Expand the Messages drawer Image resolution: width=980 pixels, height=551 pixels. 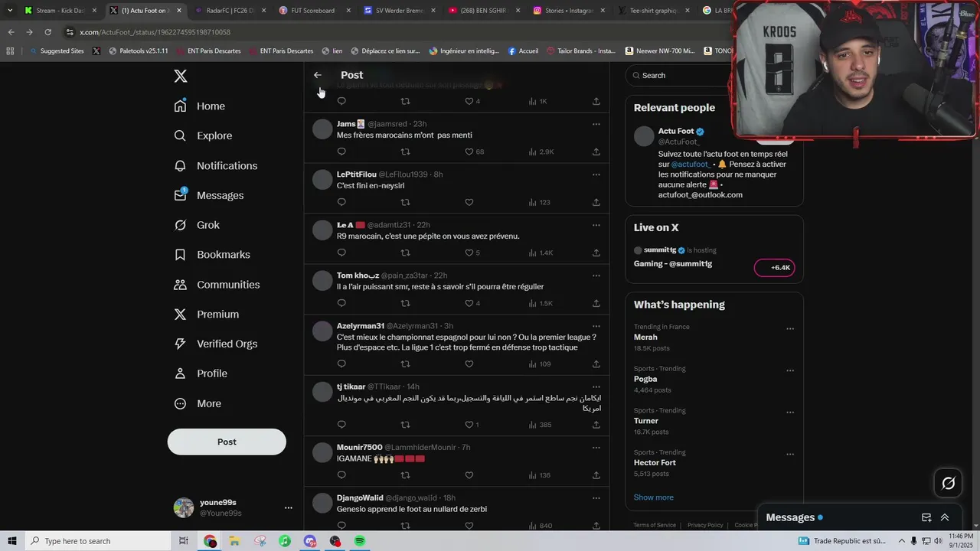(x=945, y=517)
